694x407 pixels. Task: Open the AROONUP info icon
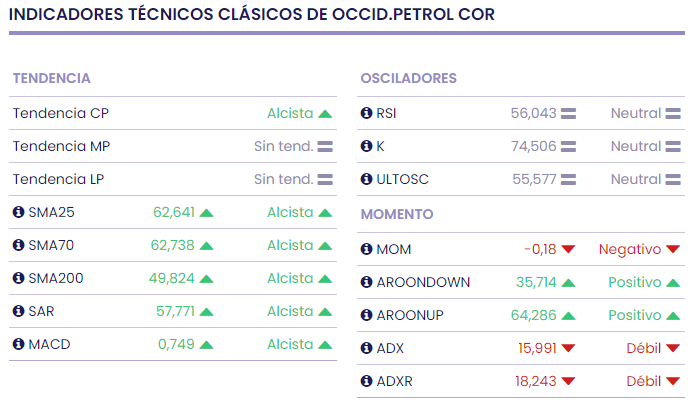pyautogui.click(x=366, y=315)
